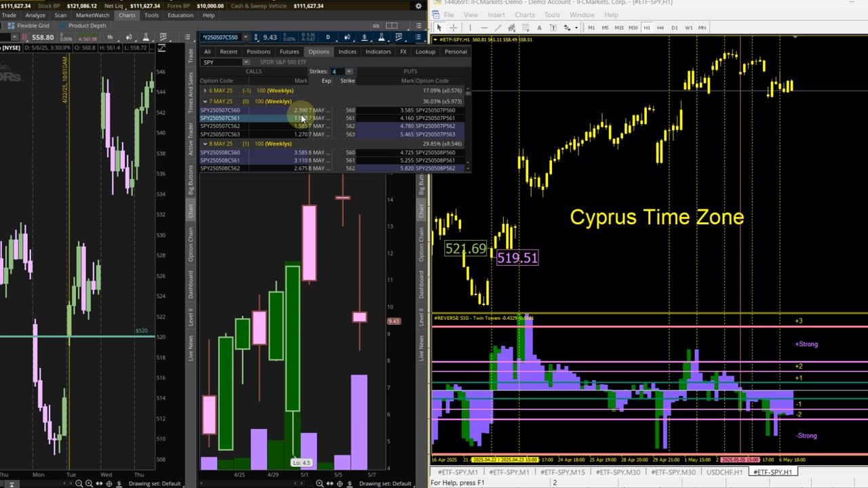Open chart style candles icon on option chart
868x488 pixels.
pos(347,37)
